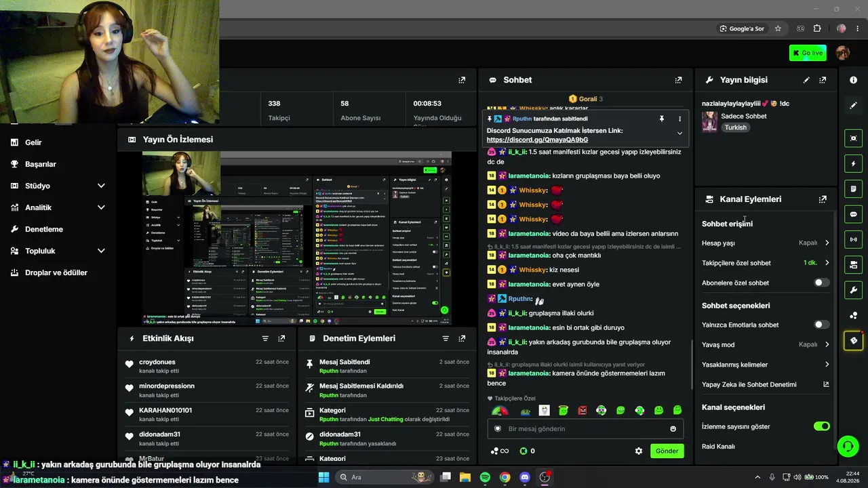Open Yavaş mod setting options
The height and width of the screenshot is (488, 868).
[x=766, y=344]
